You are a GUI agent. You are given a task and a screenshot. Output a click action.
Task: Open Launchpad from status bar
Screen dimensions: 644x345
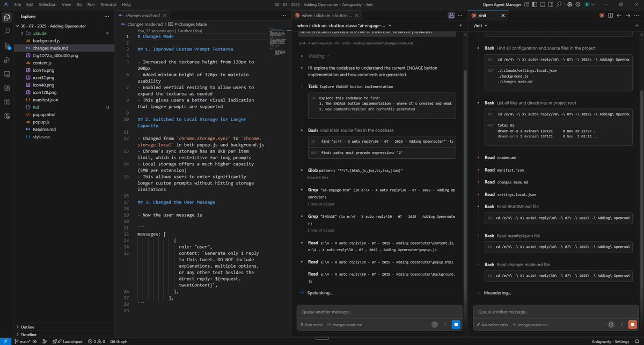click(68, 341)
